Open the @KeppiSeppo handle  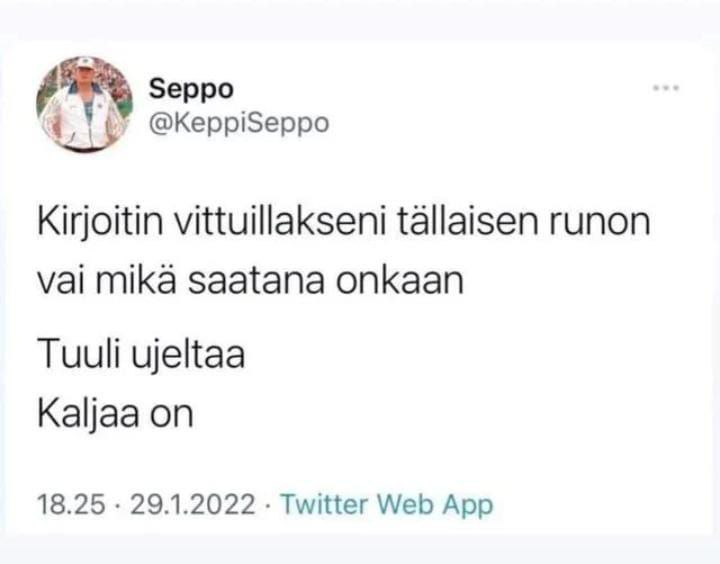point(239,123)
